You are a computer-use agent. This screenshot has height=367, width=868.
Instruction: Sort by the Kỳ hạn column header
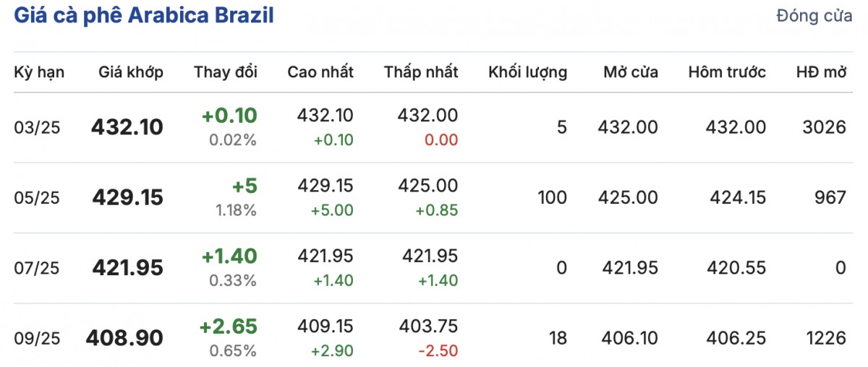pos(39,72)
